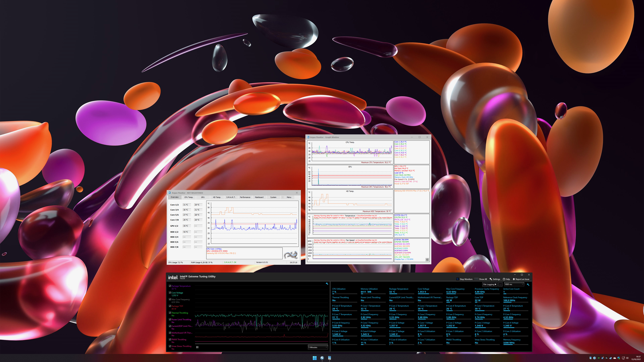Click the Show All graph icon
This screenshot has height=362, width=644.
click(476, 279)
